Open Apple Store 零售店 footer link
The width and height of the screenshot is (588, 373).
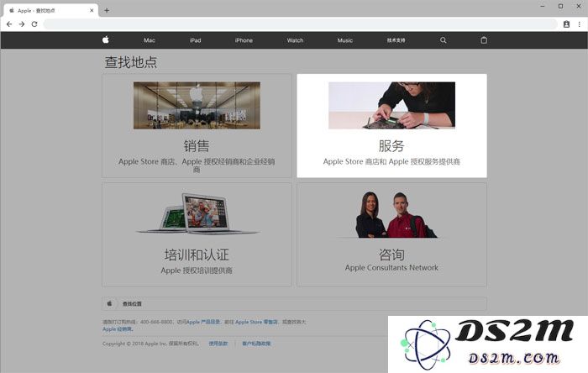pyautogui.click(x=256, y=322)
